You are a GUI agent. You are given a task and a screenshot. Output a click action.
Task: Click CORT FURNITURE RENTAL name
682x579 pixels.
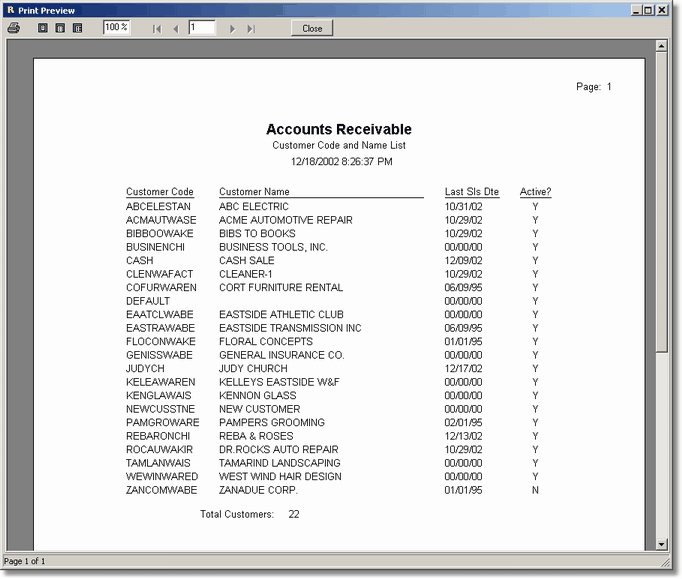click(281, 288)
